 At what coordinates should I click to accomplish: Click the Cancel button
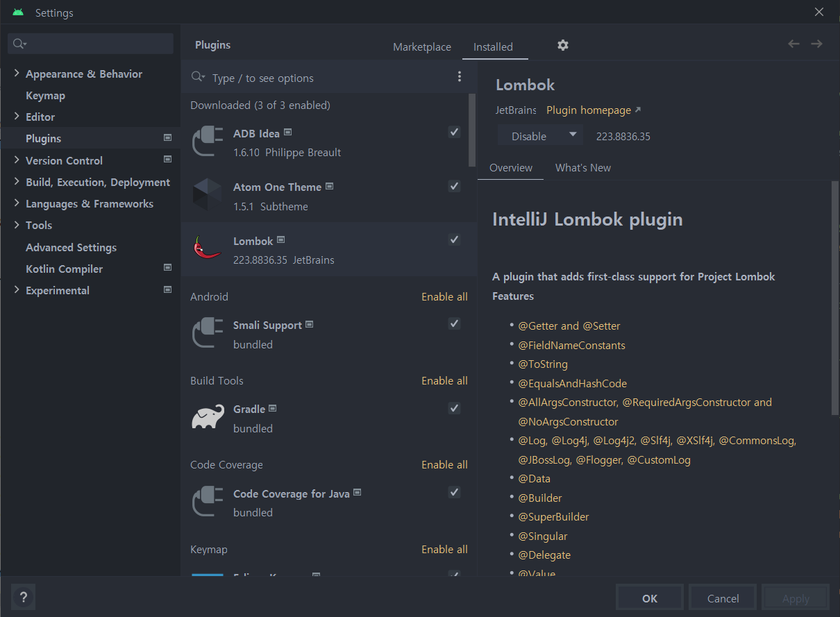click(x=723, y=598)
